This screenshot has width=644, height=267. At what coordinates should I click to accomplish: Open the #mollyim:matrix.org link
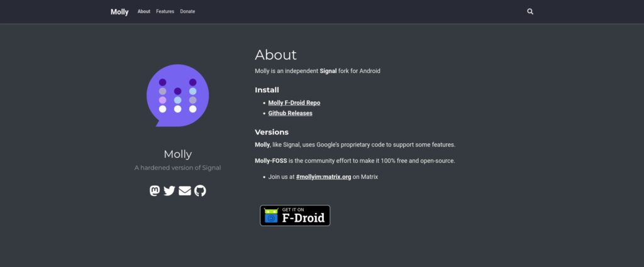[323, 177]
